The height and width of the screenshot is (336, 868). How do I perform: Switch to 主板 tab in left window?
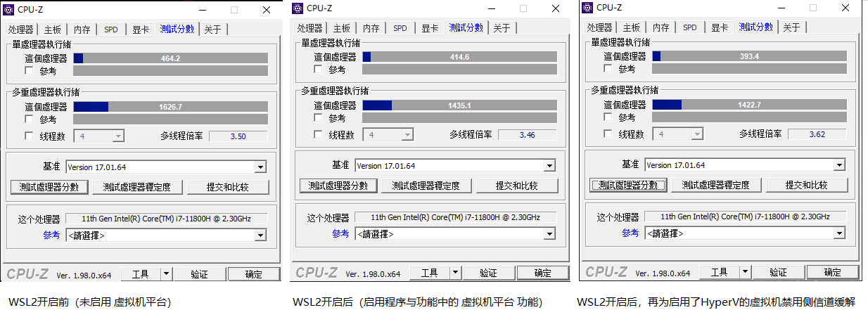tap(52, 30)
